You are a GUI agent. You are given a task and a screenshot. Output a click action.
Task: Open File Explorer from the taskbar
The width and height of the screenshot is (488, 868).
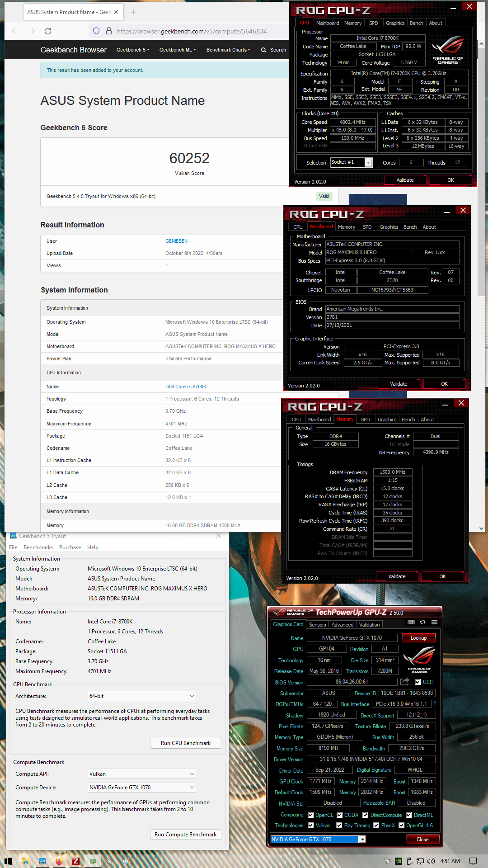coord(26,861)
